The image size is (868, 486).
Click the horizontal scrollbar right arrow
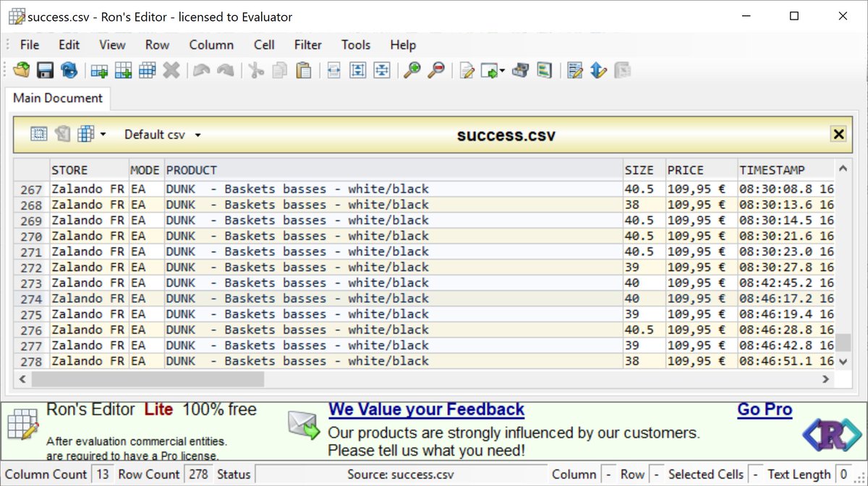click(x=827, y=378)
